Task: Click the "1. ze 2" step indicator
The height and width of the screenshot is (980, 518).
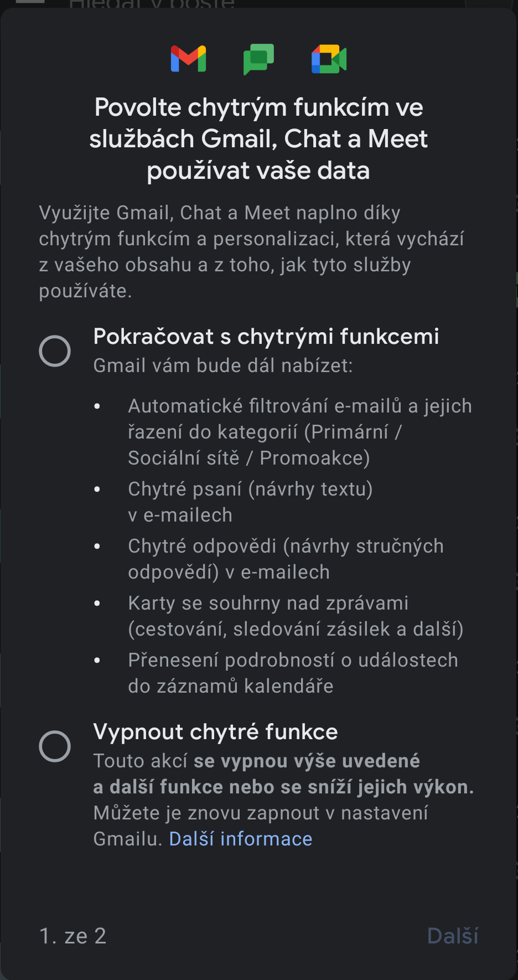Action: [73, 936]
